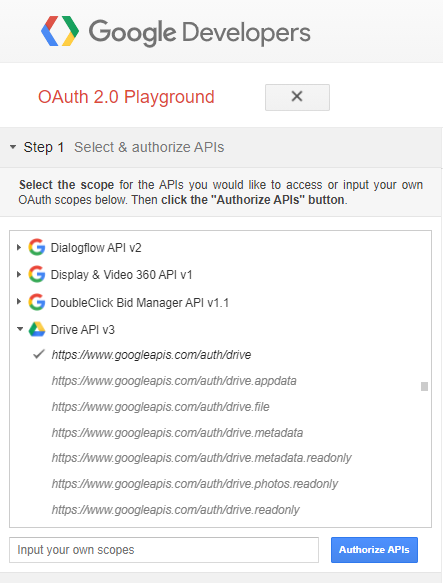Viewport: 443px width, 583px height.
Task: Click the DoubleClick Bid Manager Google icon
Action: [x=37, y=302]
